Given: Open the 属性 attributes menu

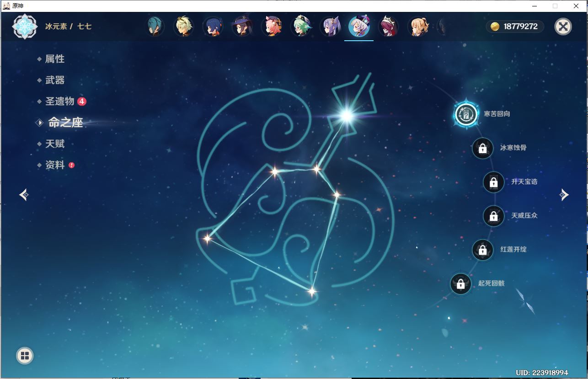Looking at the screenshot, I should pos(54,59).
